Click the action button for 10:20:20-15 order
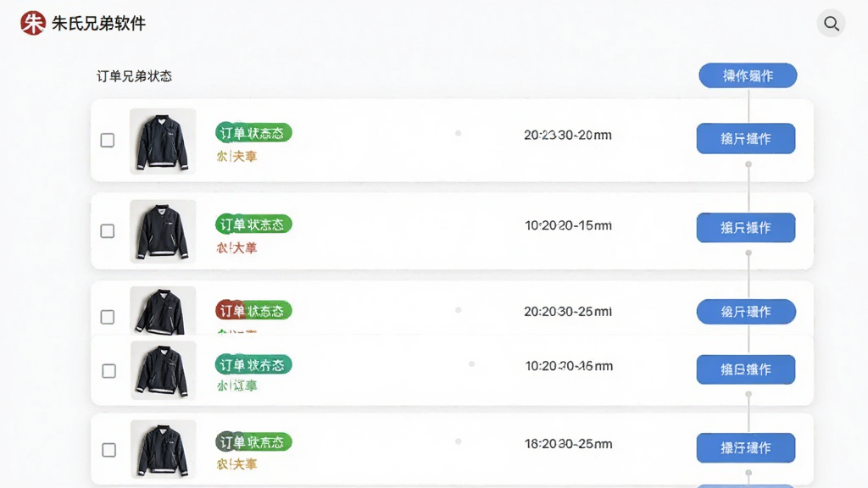The height and width of the screenshot is (488, 868). tap(746, 227)
